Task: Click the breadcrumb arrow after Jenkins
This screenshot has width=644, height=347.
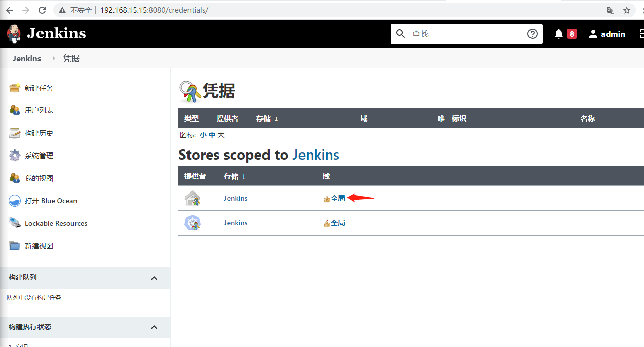Action: [x=54, y=59]
